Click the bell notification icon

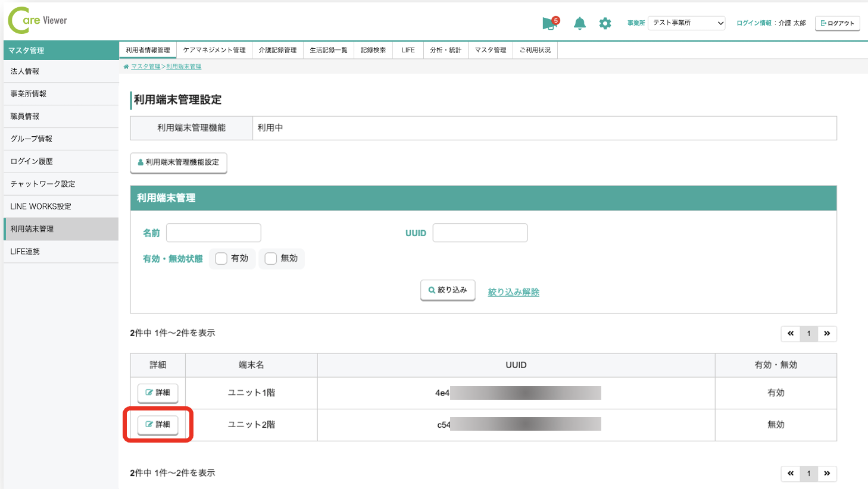pyautogui.click(x=579, y=23)
